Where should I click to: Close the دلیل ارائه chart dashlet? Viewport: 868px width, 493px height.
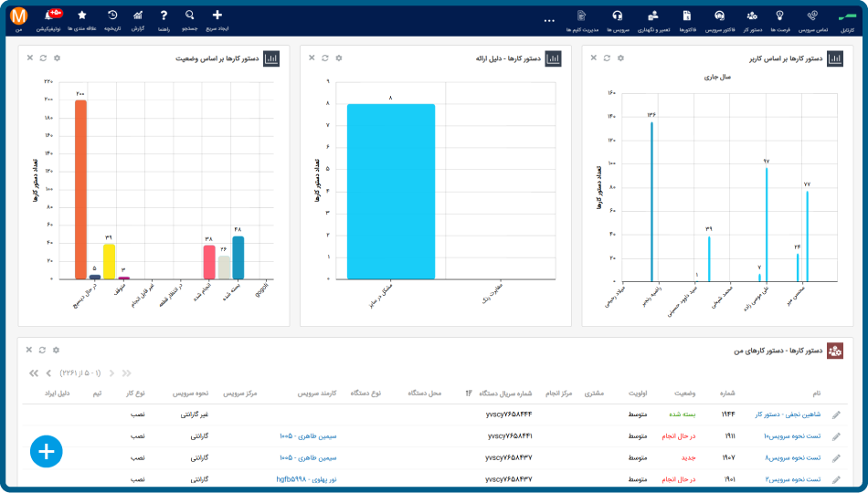[x=312, y=58]
